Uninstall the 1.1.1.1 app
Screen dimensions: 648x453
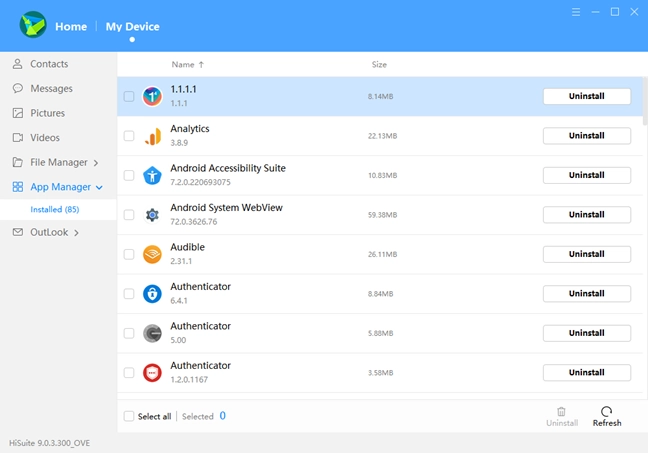[586, 96]
